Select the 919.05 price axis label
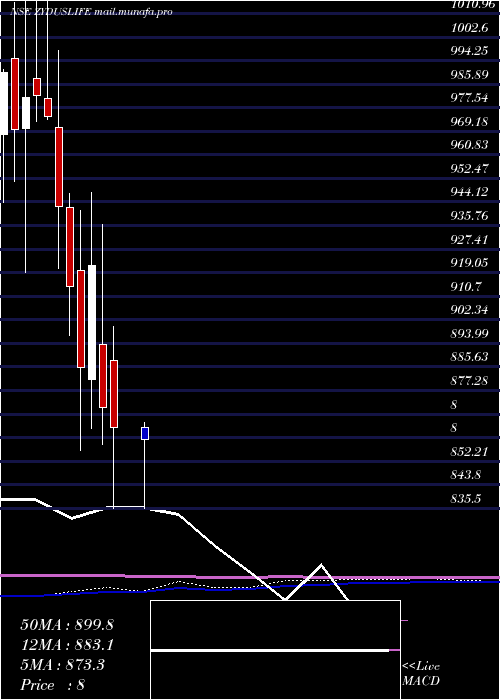 pos(469,262)
